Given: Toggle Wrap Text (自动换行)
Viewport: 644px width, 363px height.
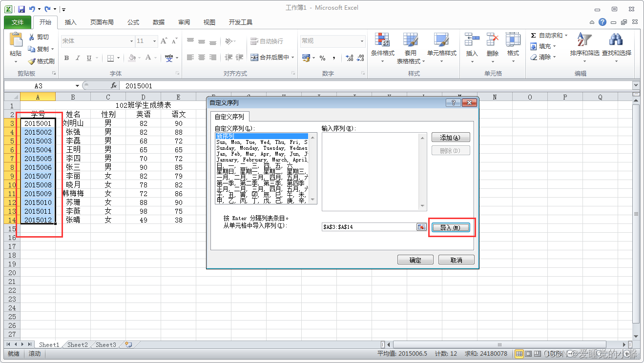Looking at the screenshot, I should (267, 41).
